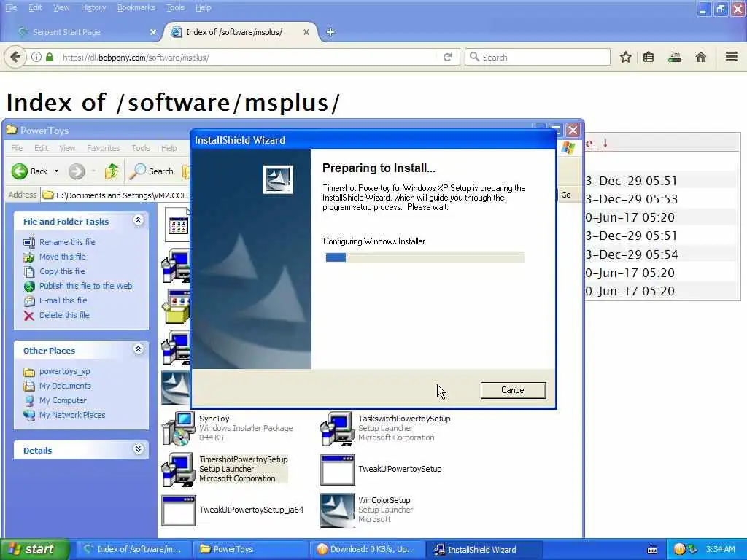Screen dimensions: 747x560
Task: Select the TaskswitchPowertoySetup file icon
Action: click(x=338, y=428)
